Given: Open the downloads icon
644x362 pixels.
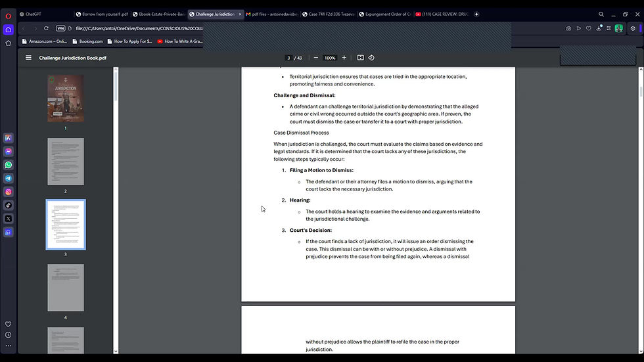Looking at the screenshot, I should point(599,28).
